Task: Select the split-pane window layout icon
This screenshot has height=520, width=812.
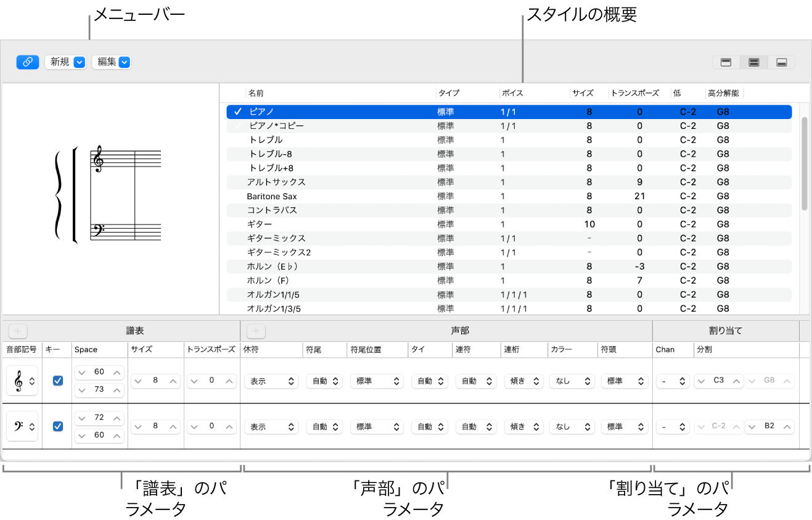Action: click(753, 62)
